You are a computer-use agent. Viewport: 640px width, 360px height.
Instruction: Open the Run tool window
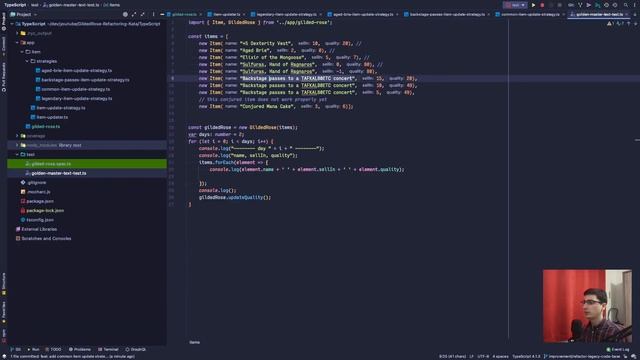[33, 349]
